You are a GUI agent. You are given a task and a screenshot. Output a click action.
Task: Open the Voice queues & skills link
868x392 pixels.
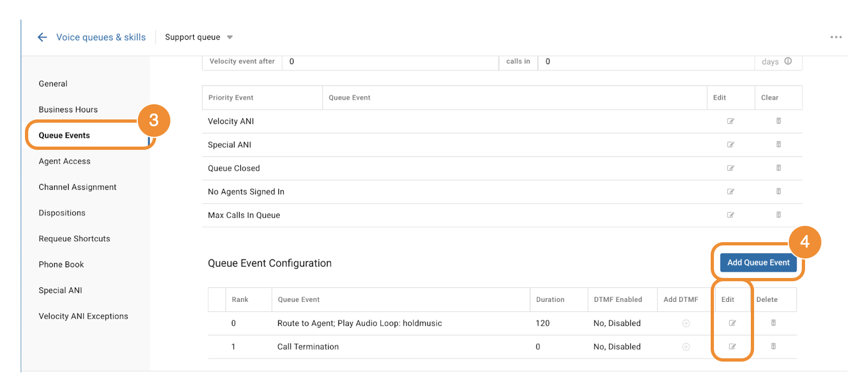point(101,37)
